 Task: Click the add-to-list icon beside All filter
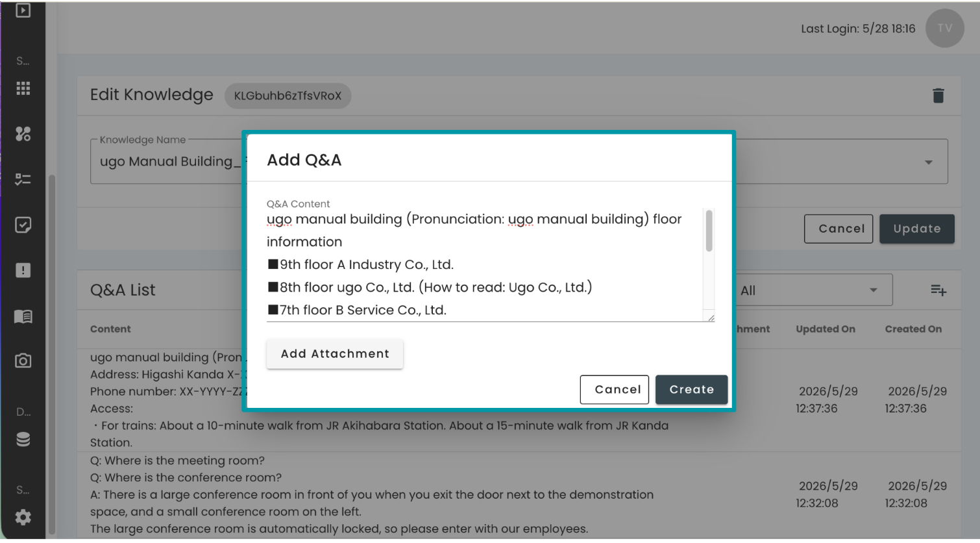coord(938,290)
